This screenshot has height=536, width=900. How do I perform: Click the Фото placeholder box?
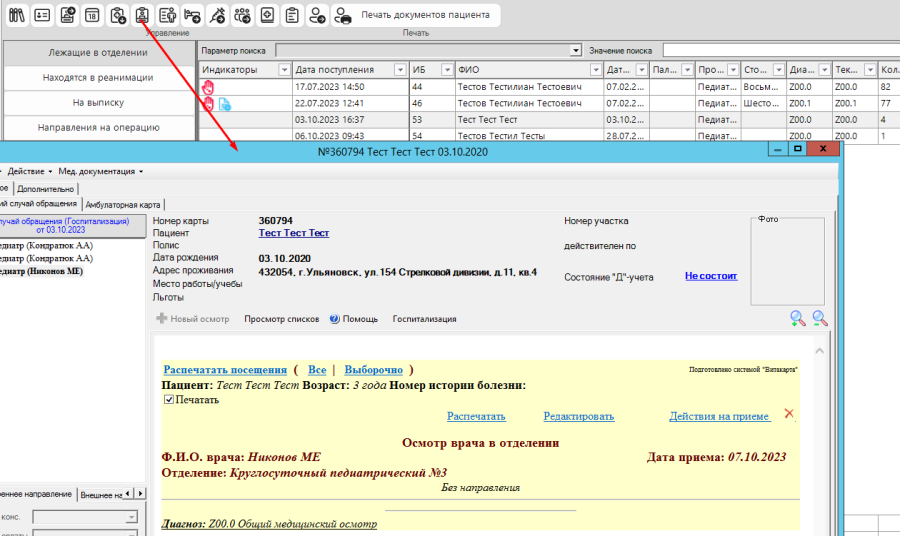click(788, 262)
